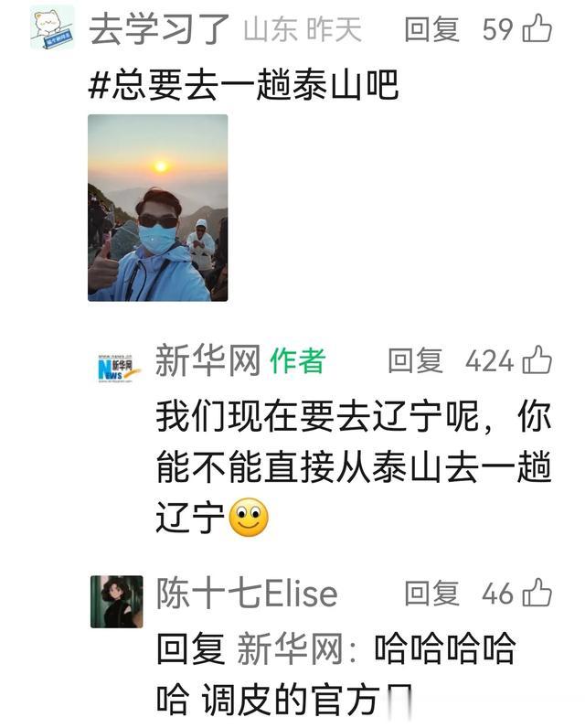Like 陈十七Elise's reply with thumbs-up icon
The height and width of the screenshot is (728, 585).
[537, 593]
